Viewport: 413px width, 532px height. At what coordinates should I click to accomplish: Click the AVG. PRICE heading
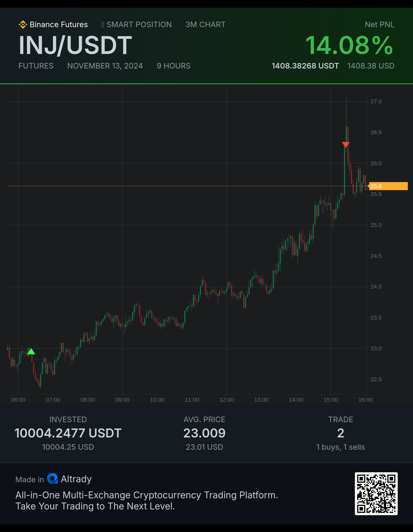click(x=204, y=419)
